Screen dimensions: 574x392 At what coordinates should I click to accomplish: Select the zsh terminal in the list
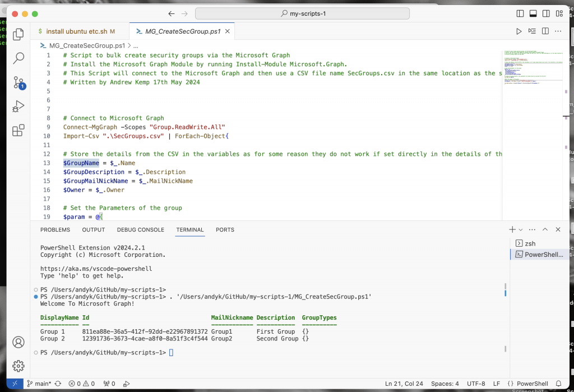pos(530,243)
